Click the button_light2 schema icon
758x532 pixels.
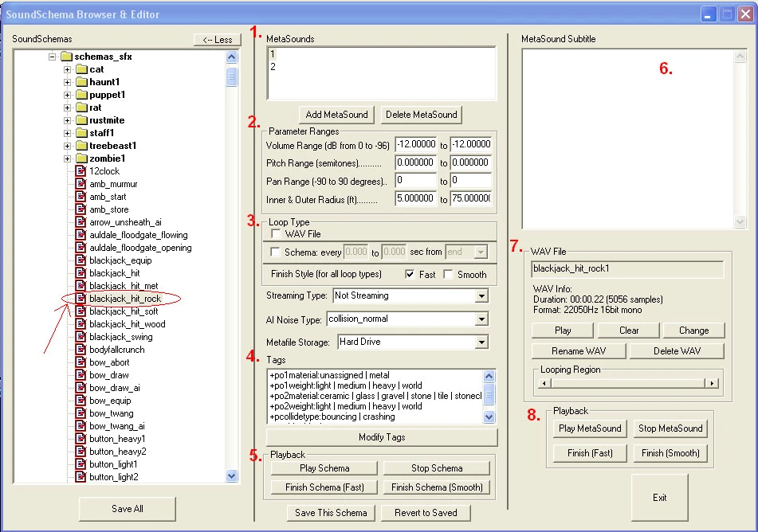coord(81,477)
